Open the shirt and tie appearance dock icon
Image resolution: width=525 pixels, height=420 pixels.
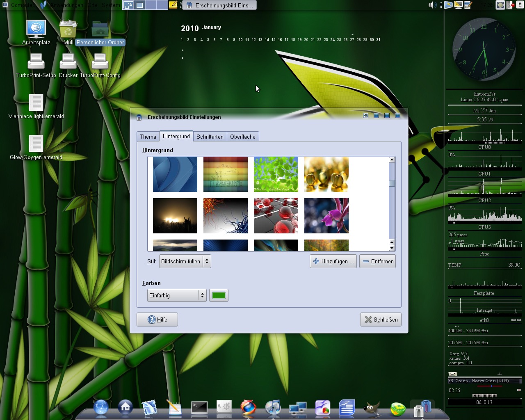[x=422, y=408]
